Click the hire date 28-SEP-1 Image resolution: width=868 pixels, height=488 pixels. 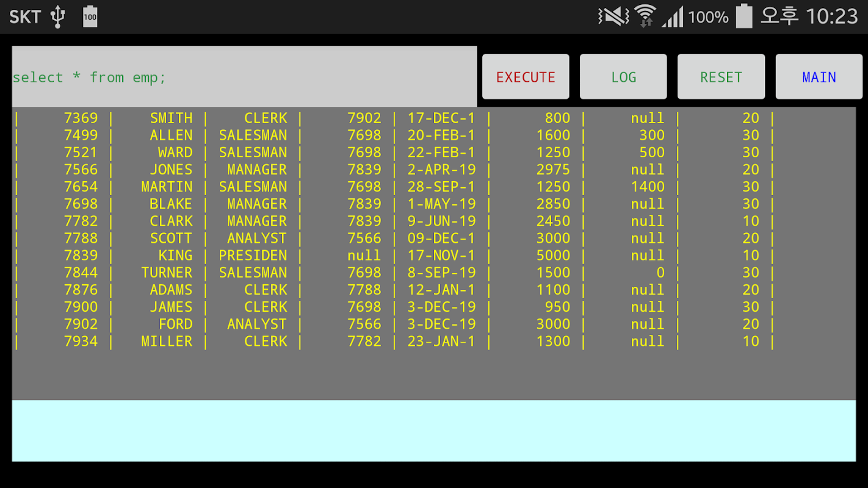click(x=441, y=187)
